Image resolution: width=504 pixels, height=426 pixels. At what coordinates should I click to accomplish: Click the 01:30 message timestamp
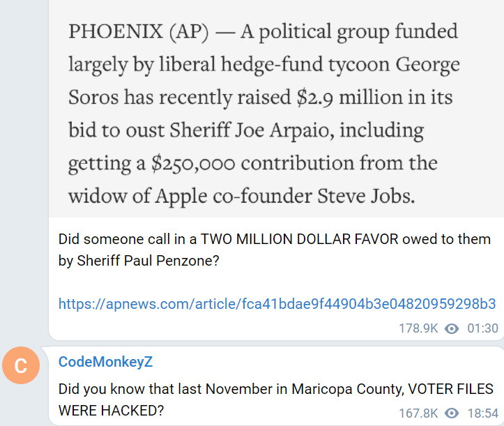(482, 328)
